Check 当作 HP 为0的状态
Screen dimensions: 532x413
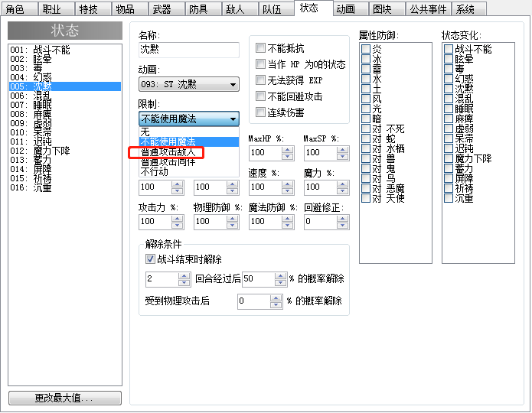coord(260,63)
